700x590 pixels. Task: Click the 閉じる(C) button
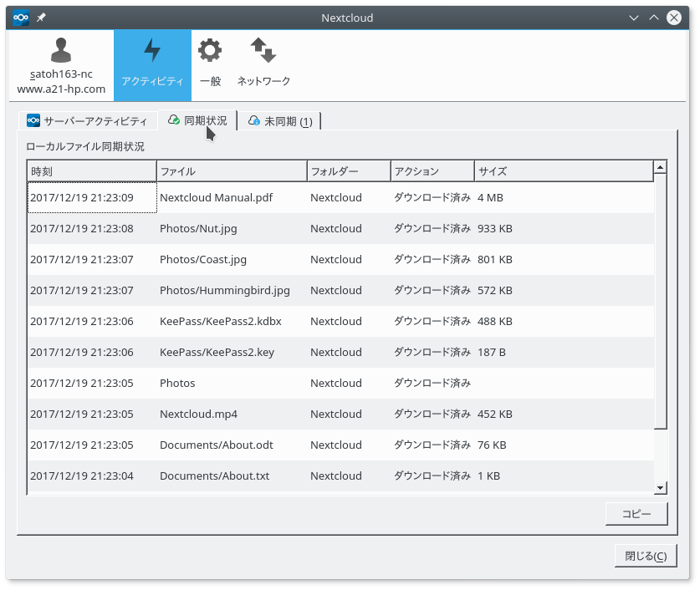click(x=646, y=556)
